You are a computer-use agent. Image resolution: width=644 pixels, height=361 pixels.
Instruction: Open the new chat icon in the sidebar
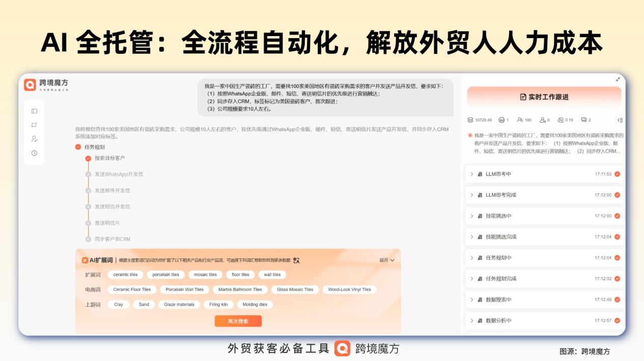click(34, 125)
